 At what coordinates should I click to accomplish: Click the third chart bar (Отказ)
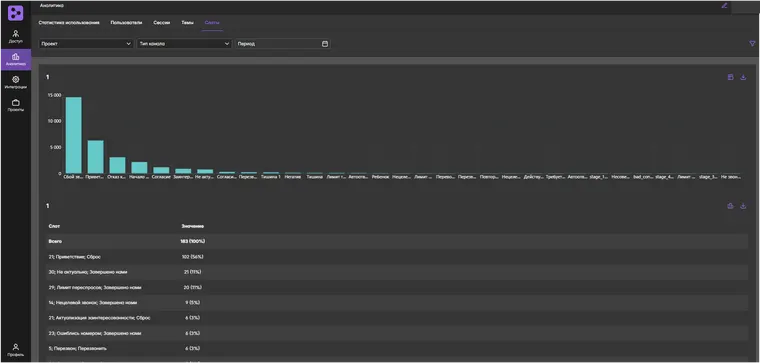pyautogui.click(x=117, y=165)
